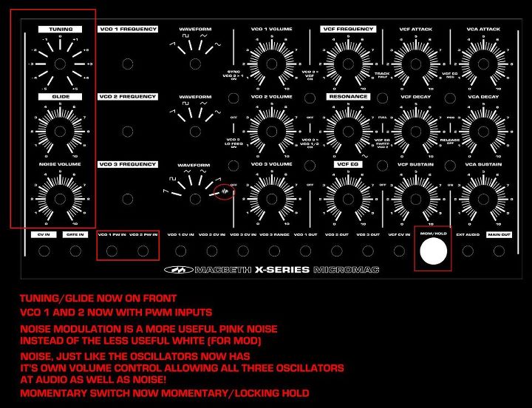
Task: Select the noise symbol on VCO 3 waveform
Action: (225, 192)
